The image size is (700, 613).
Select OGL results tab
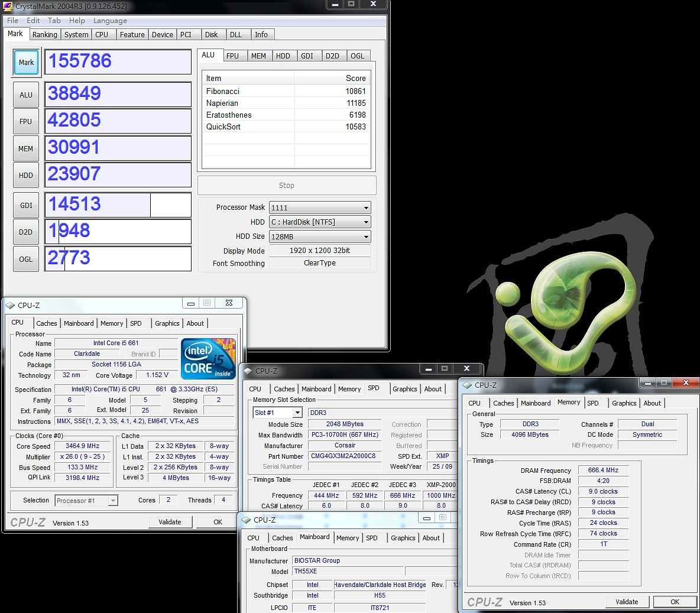click(x=357, y=56)
